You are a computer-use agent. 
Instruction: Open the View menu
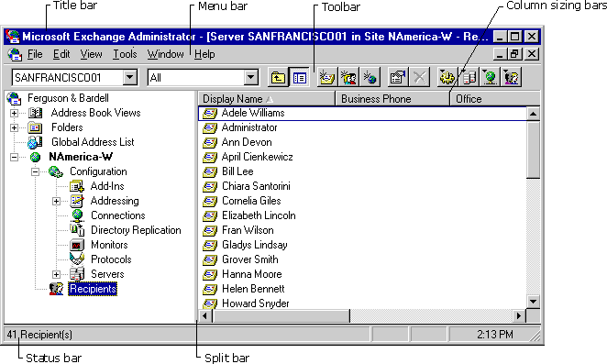coord(92,54)
